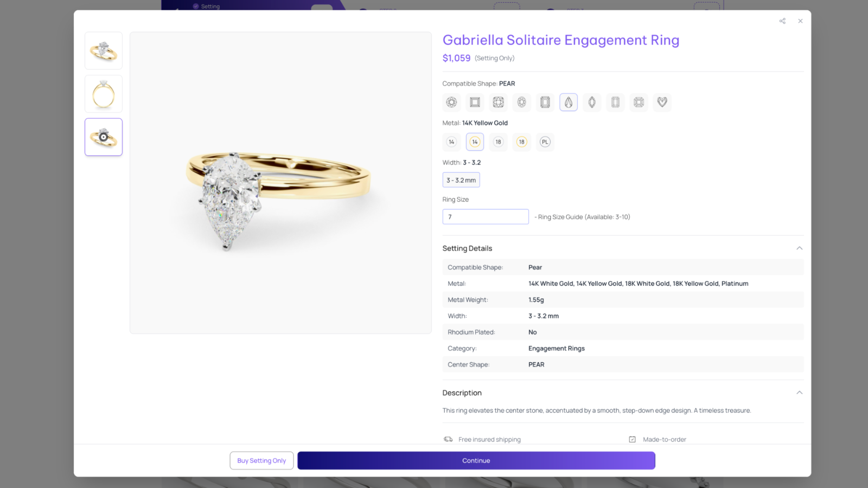This screenshot has width=868, height=488.
Task: Pick the asscher shape icon
Action: point(639,102)
